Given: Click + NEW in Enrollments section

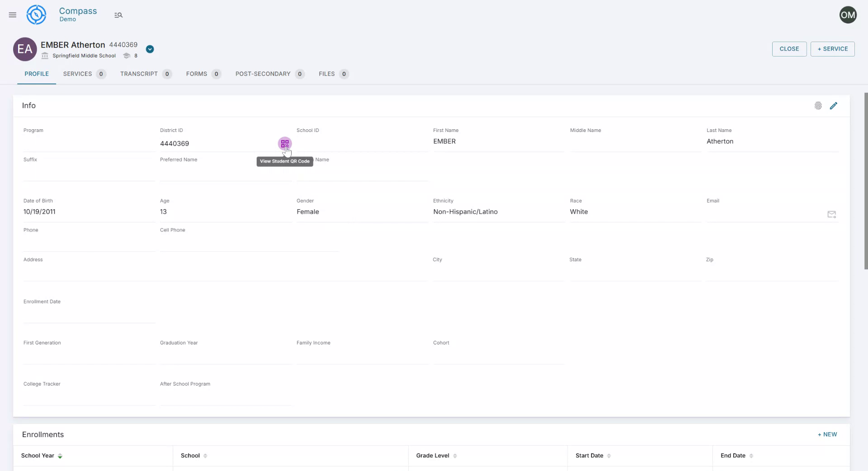Looking at the screenshot, I should [x=827, y=434].
